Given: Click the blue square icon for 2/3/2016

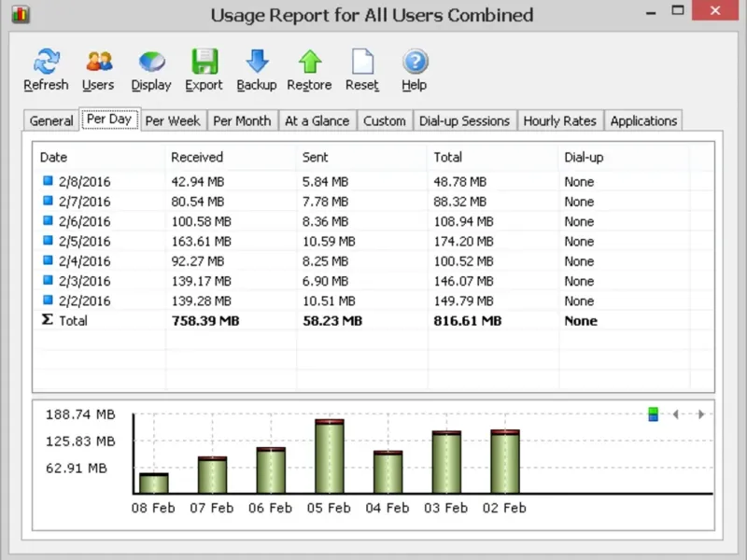Looking at the screenshot, I should tap(48, 280).
